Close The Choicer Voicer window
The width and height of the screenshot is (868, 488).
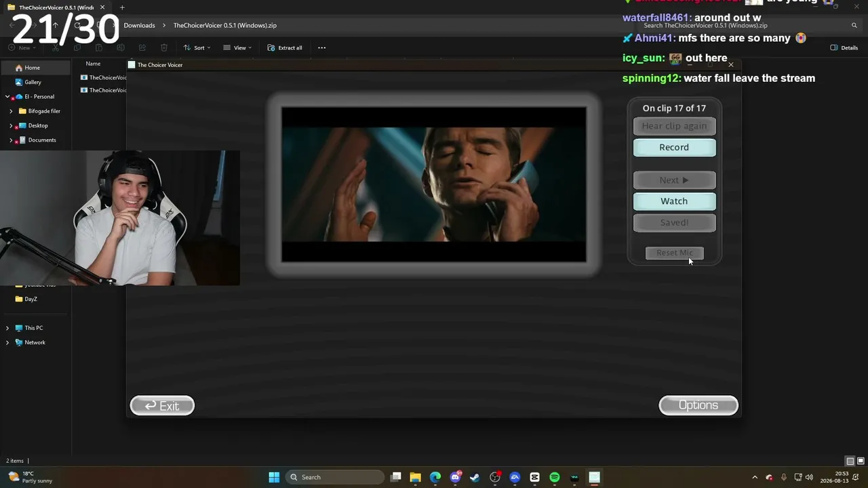730,64
